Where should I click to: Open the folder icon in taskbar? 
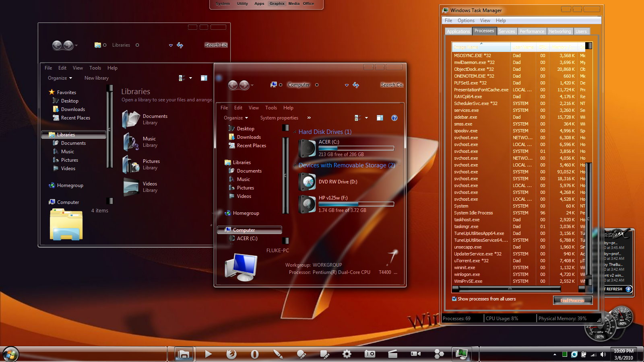click(184, 354)
